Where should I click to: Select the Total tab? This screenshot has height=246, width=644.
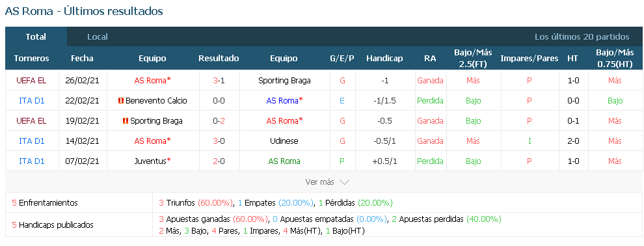[36, 36]
